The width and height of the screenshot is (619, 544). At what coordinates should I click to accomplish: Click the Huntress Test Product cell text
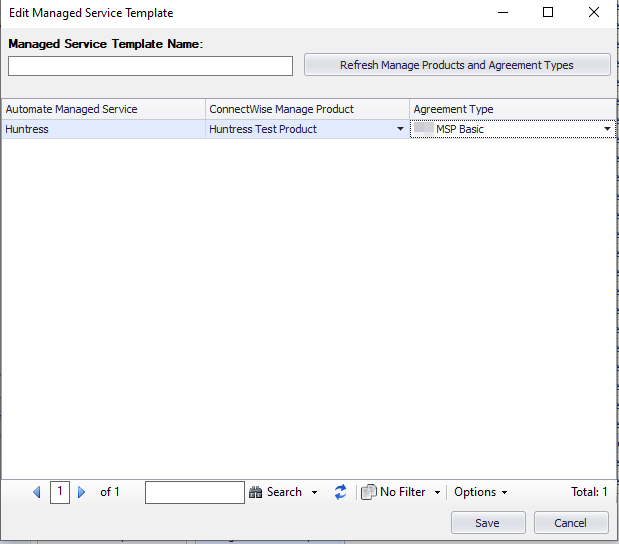(263, 129)
